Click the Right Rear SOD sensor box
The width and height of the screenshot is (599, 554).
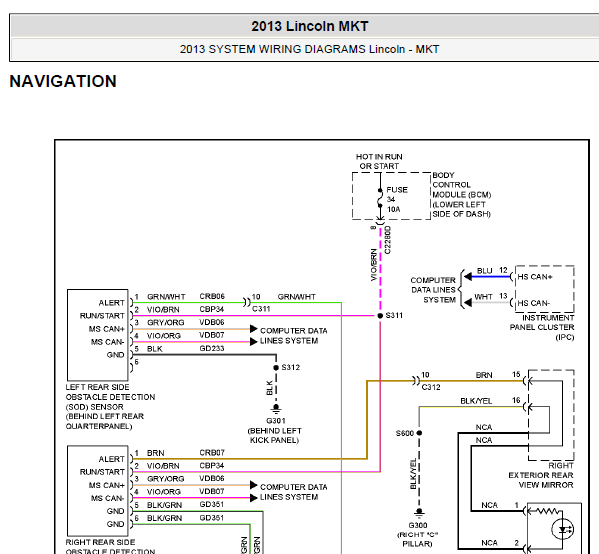point(98,491)
